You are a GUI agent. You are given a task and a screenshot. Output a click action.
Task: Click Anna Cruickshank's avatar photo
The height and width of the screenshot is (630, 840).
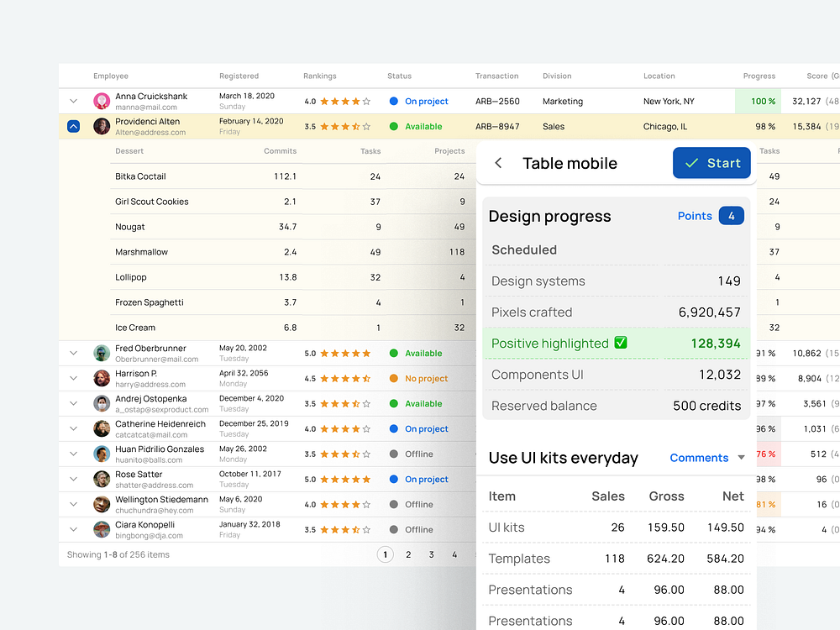(x=102, y=101)
